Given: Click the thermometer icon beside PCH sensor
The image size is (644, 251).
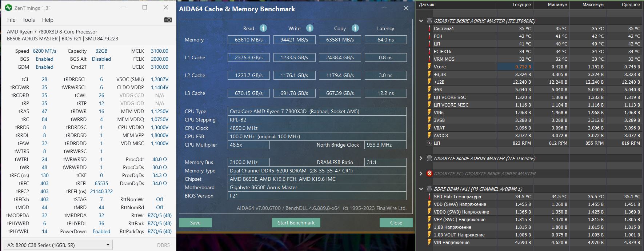Looking at the screenshot, I should point(429,36).
